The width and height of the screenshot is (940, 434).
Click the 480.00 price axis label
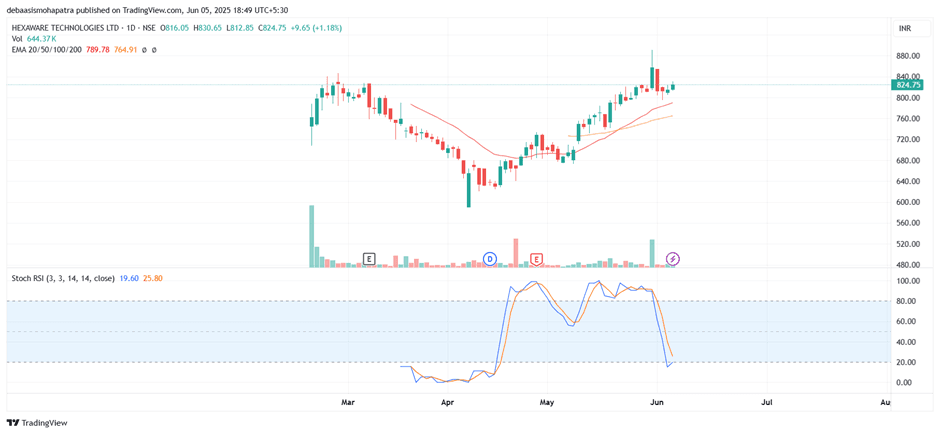(x=909, y=265)
